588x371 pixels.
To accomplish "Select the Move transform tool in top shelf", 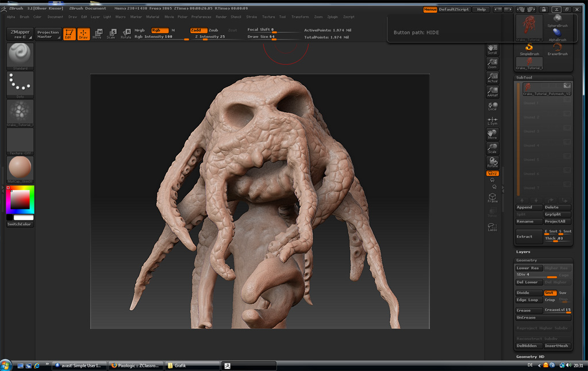I will tap(97, 34).
